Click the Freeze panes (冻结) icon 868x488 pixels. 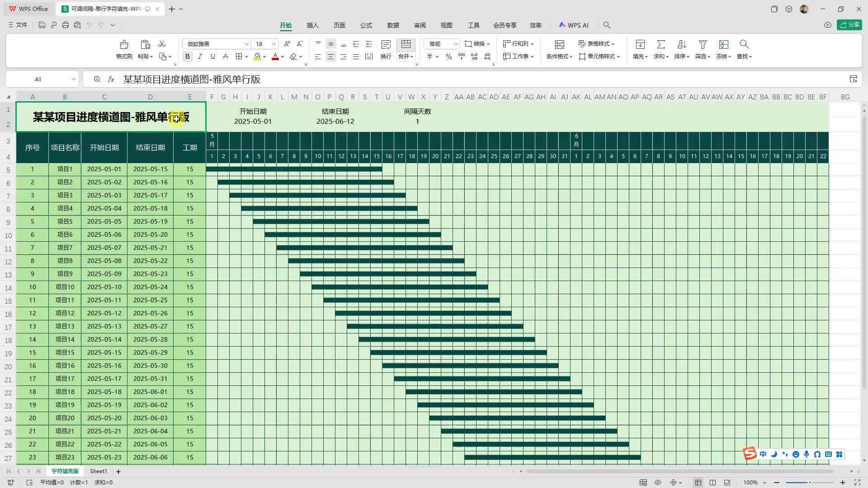click(723, 45)
